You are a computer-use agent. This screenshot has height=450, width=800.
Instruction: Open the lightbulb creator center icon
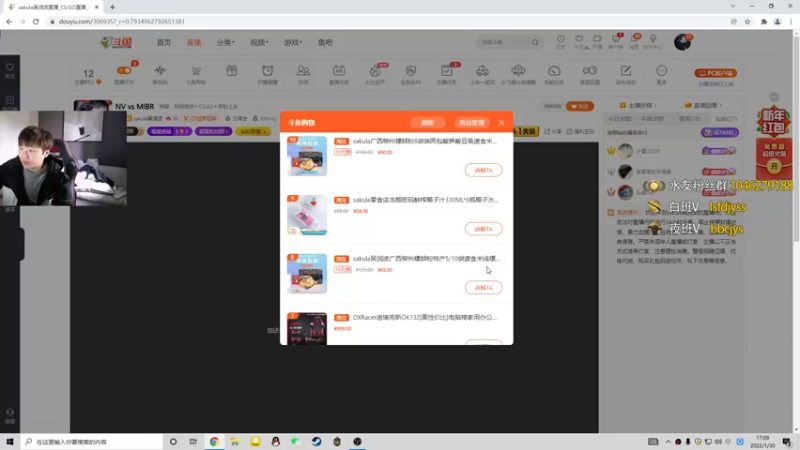[x=653, y=39]
